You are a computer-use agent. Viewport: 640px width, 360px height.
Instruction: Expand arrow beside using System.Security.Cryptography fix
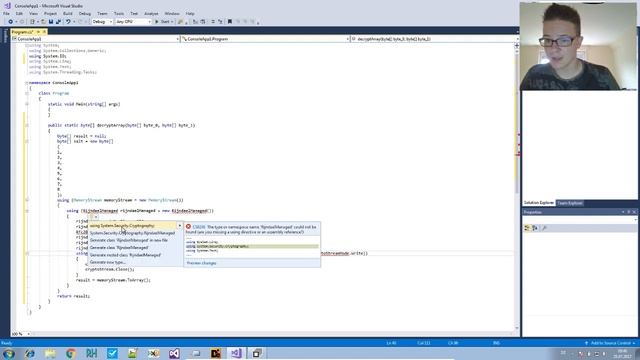(180, 225)
